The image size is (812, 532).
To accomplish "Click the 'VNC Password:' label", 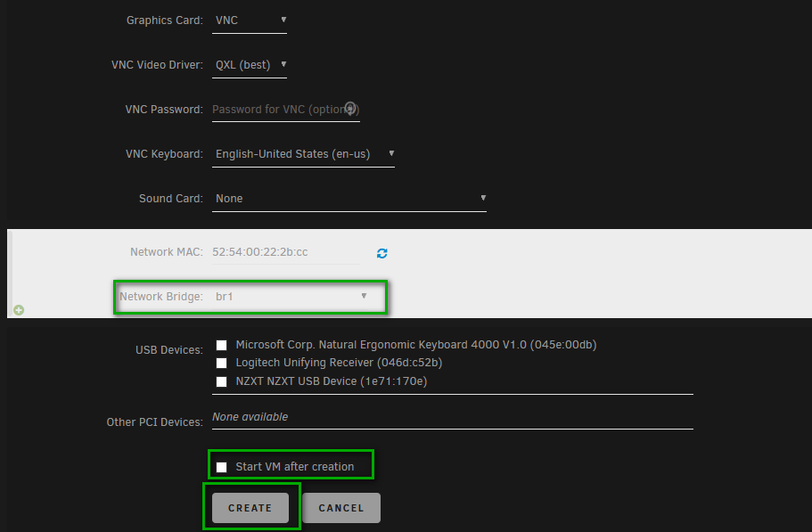I will pyautogui.click(x=164, y=110).
